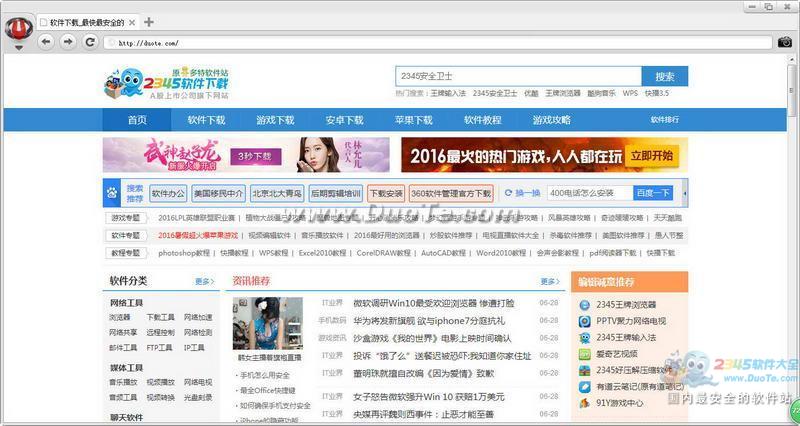The width and height of the screenshot is (800, 426).
Task: Take a screenshot with the camera icon
Action: tap(785, 42)
